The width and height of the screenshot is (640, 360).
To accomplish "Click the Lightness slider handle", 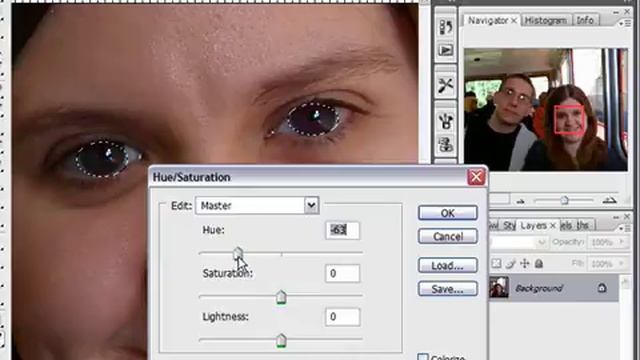I will [281, 340].
